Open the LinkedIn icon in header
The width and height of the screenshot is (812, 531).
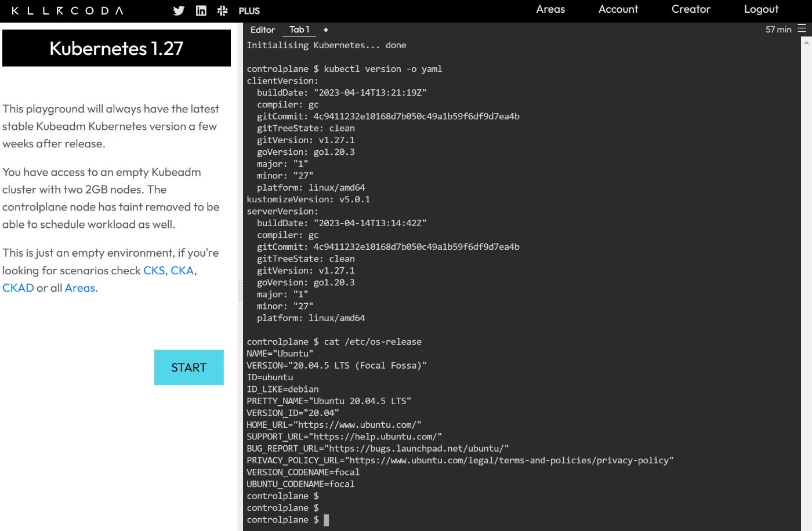click(201, 10)
